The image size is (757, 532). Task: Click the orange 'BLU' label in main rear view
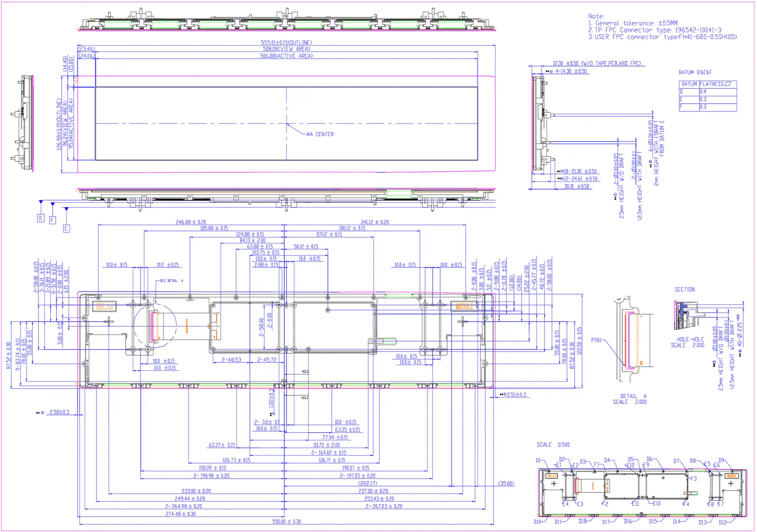(x=104, y=307)
